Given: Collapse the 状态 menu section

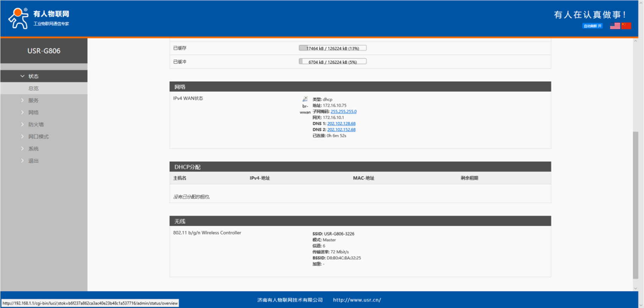Looking at the screenshot, I should tap(33, 76).
